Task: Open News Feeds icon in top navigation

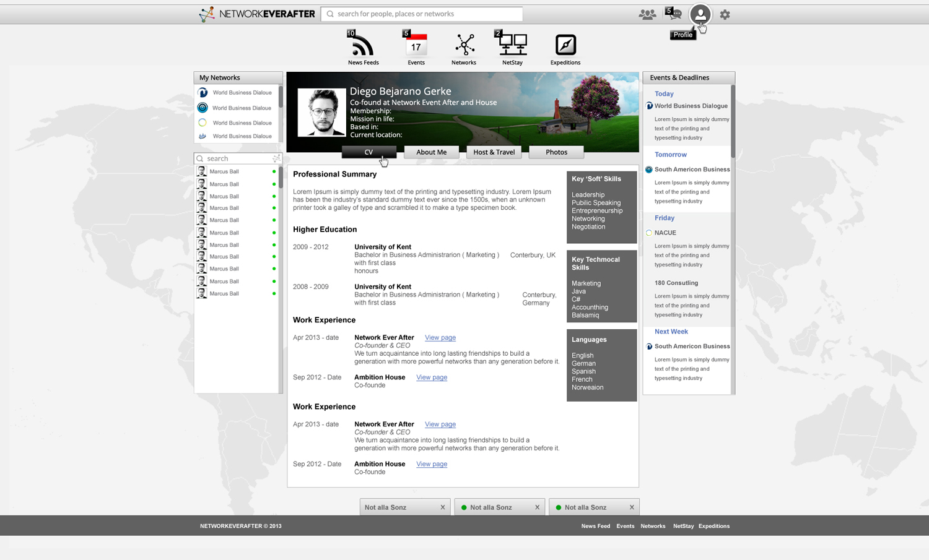Action: pos(363,46)
